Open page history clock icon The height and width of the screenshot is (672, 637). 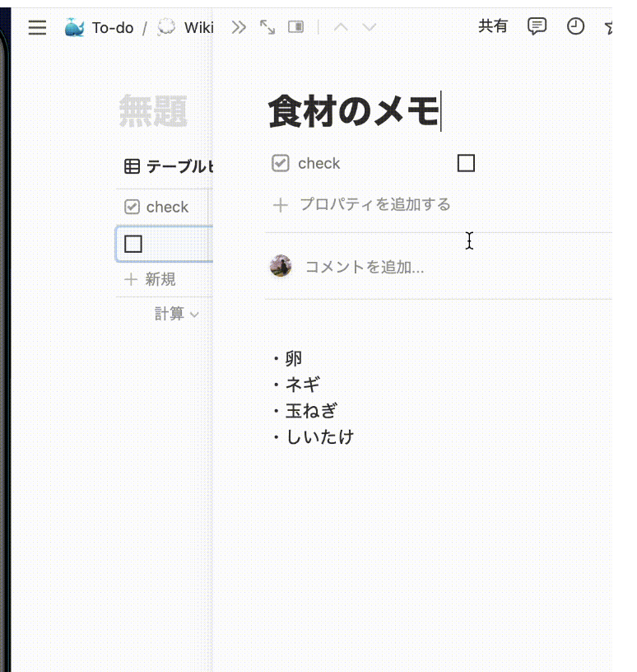[575, 26]
